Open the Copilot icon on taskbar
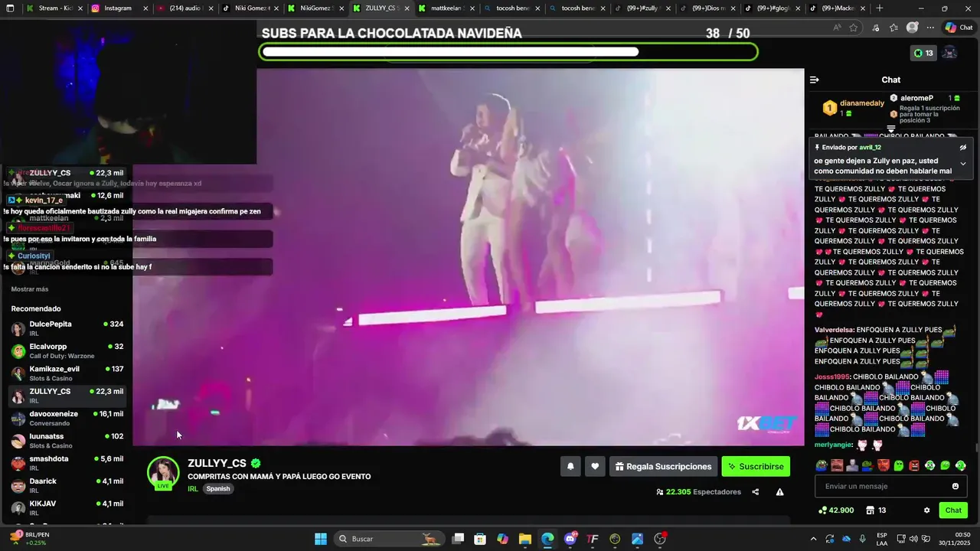Image resolution: width=980 pixels, height=551 pixels. pyautogui.click(x=502, y=539)
